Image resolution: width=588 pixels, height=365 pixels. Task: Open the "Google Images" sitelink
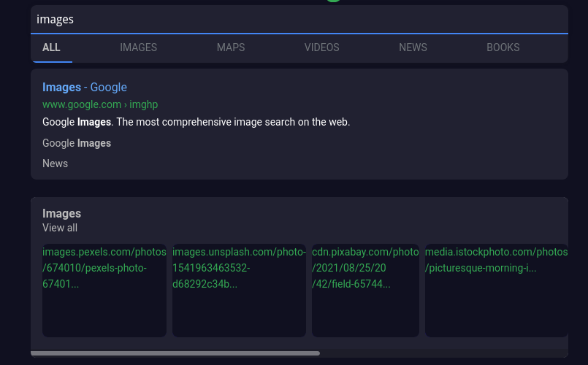click(77, 143)
